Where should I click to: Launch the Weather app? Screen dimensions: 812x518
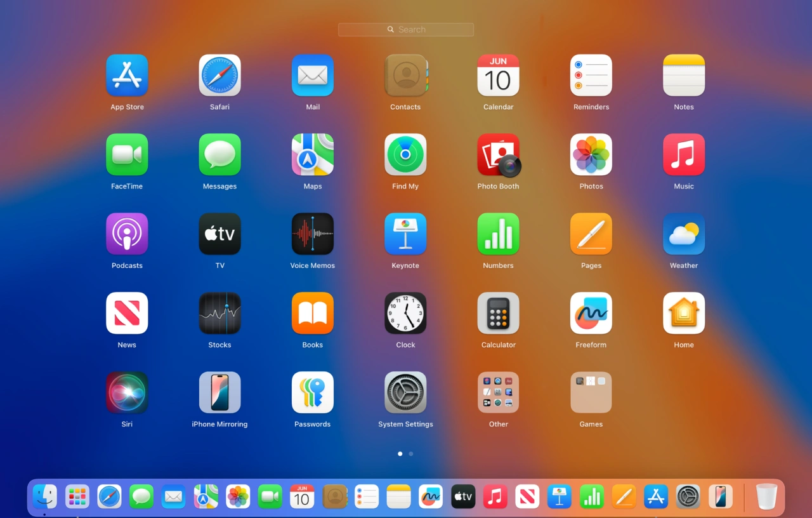(x=683, y=234)
